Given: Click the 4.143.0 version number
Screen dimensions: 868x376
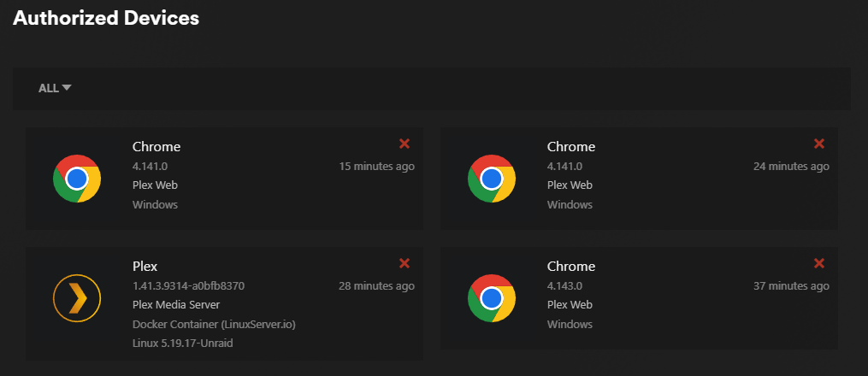Looking at the screenshot, I should [564, 285].
